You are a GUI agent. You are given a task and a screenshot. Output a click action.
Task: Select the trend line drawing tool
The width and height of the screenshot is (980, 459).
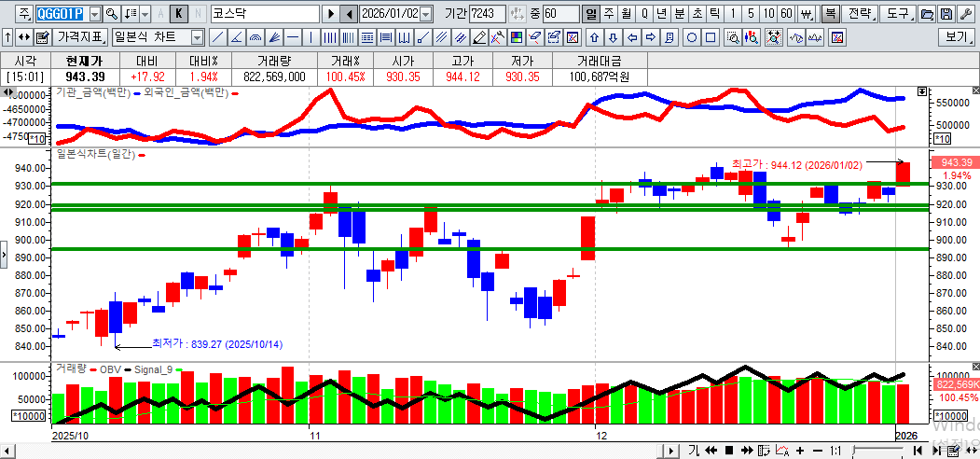217,37
